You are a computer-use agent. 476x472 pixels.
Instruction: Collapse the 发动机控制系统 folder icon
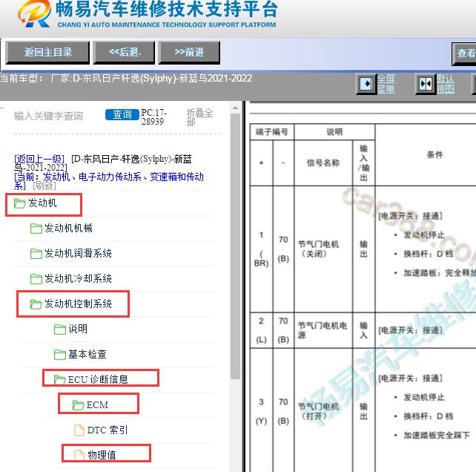click(x=36, y=304)
